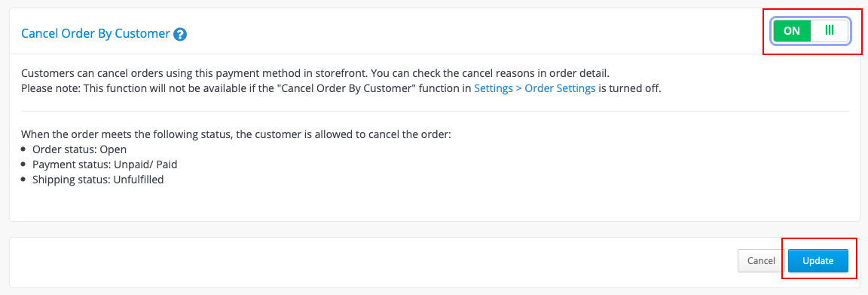Screen dimensions: 868x295
Task: Click the 'Payment status: Unpaid/ Paid' line
Action: [x=105, y=164]
